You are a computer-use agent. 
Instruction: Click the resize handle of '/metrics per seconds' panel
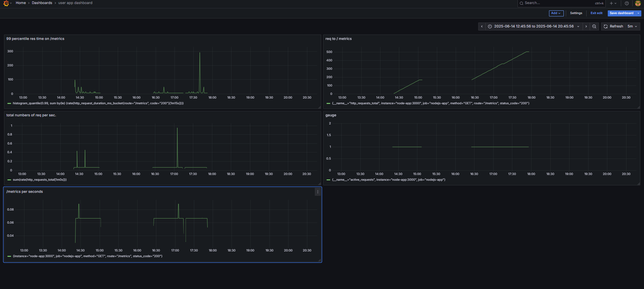point(320,260)
